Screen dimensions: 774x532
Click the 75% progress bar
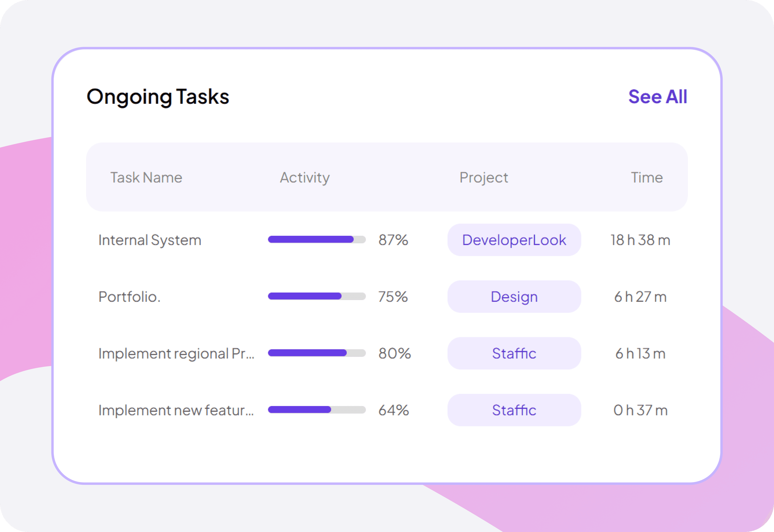[x=316, y=296]
